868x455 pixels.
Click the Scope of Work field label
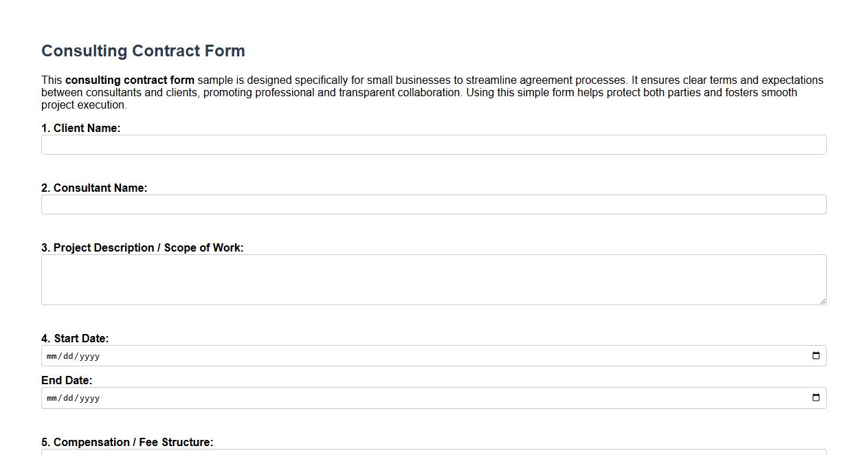142,247
